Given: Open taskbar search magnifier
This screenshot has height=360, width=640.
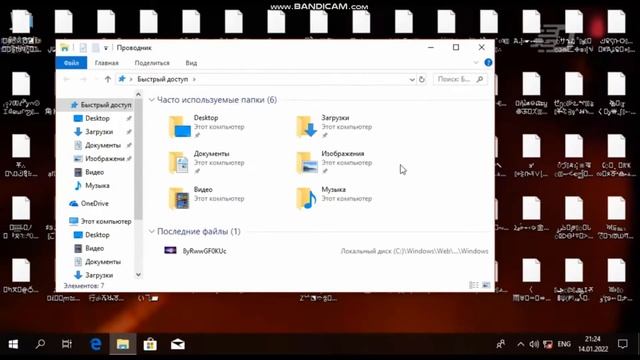Looking at the screenshot, I should pos(40,344).
